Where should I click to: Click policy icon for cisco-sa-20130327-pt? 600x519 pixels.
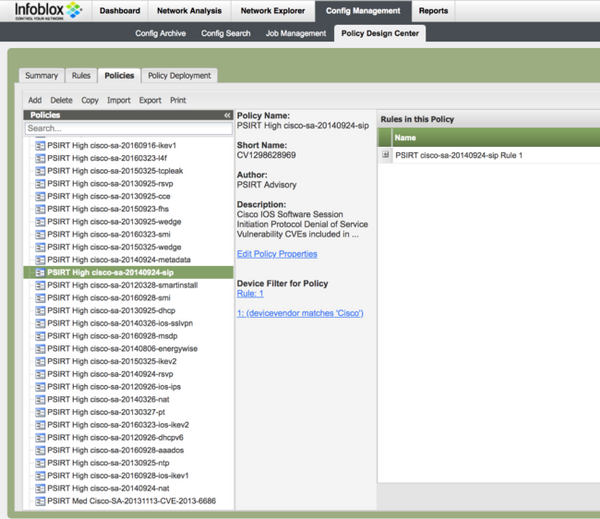point(41,412)
